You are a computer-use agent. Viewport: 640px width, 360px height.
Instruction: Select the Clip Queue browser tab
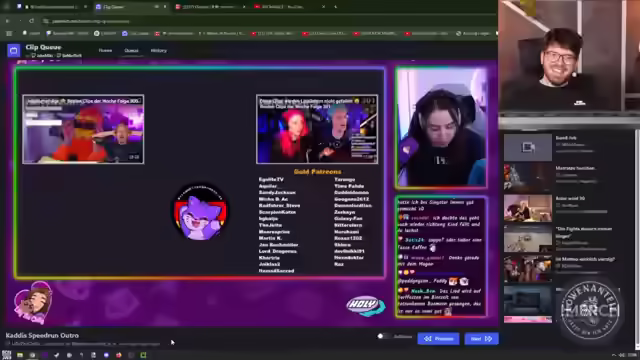[130, 7]
